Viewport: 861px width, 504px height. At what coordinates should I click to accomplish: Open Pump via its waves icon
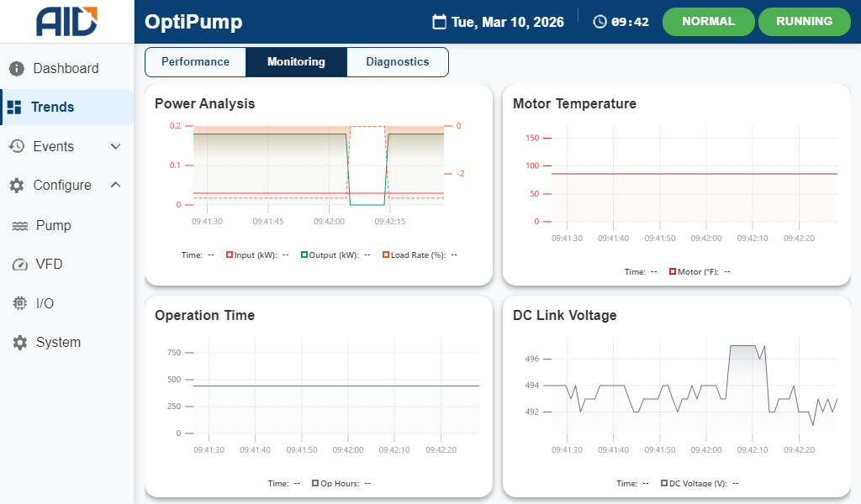pos(20,226)
